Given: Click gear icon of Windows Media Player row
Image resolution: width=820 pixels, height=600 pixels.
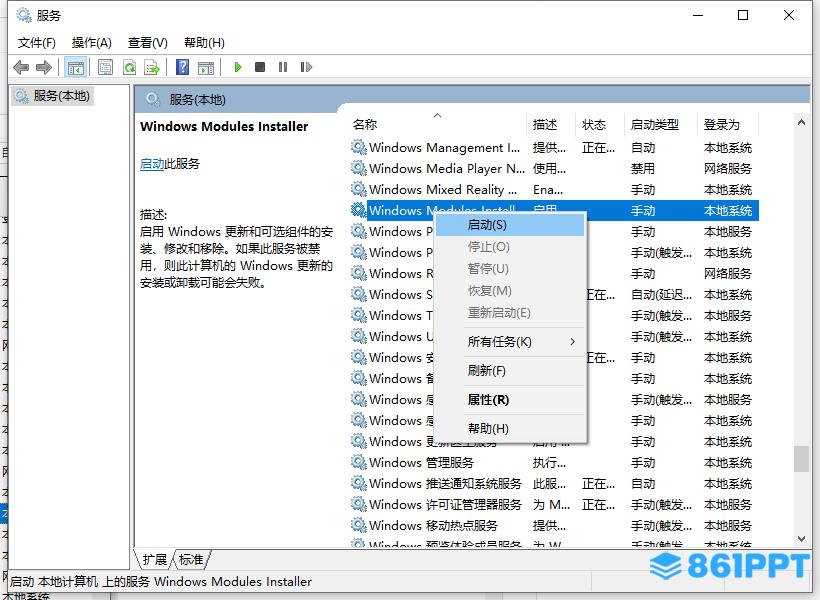Looking at the screenshot, I should (358, 168).
